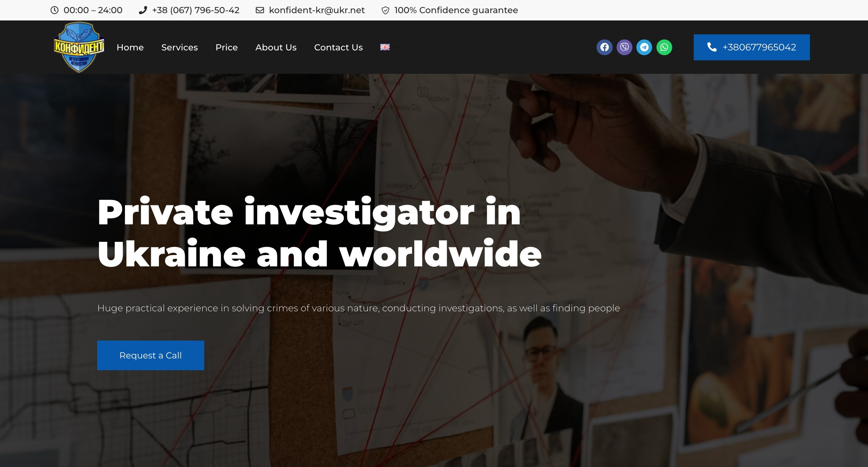The width and height of the screenshot is (868, 467).
Task: Click the clock working-hours icon
Action: (54, 10)
